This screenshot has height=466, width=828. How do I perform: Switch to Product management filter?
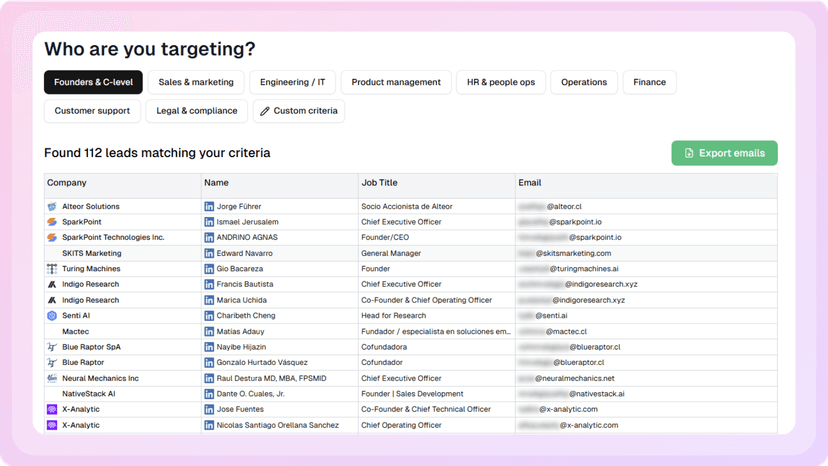396,82
